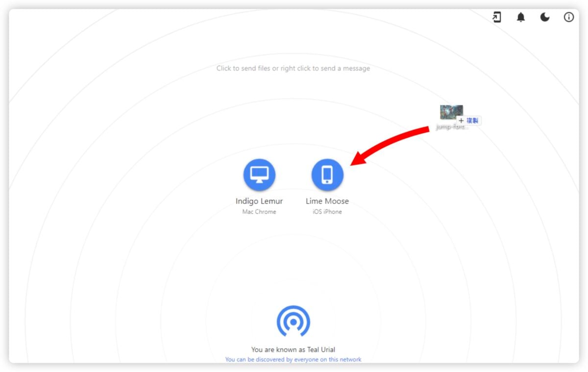Select the Lime Moose phone device icon

(327, 175)
